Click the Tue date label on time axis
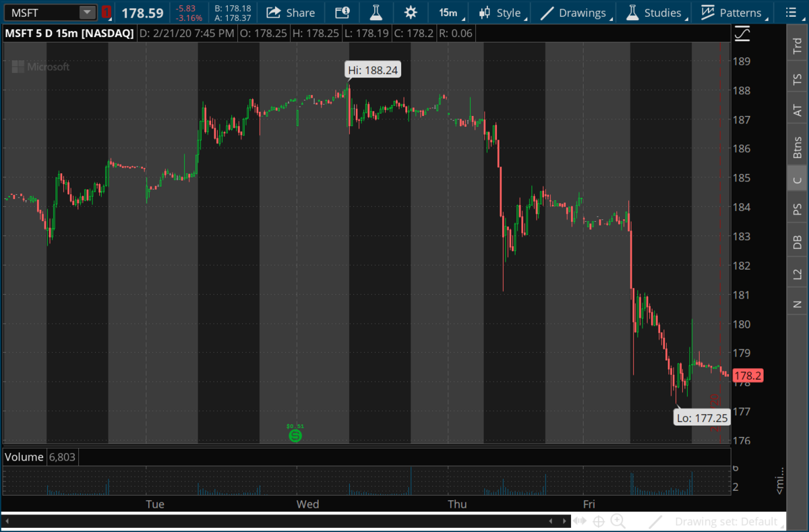 coord(155,504)
